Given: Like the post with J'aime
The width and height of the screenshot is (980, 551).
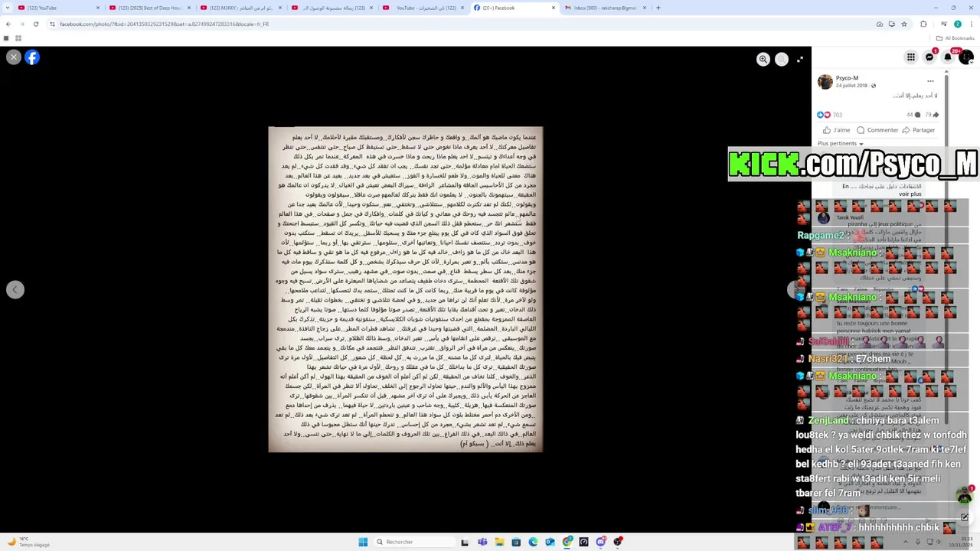Looking at the screenshot, I should (838, 130).
